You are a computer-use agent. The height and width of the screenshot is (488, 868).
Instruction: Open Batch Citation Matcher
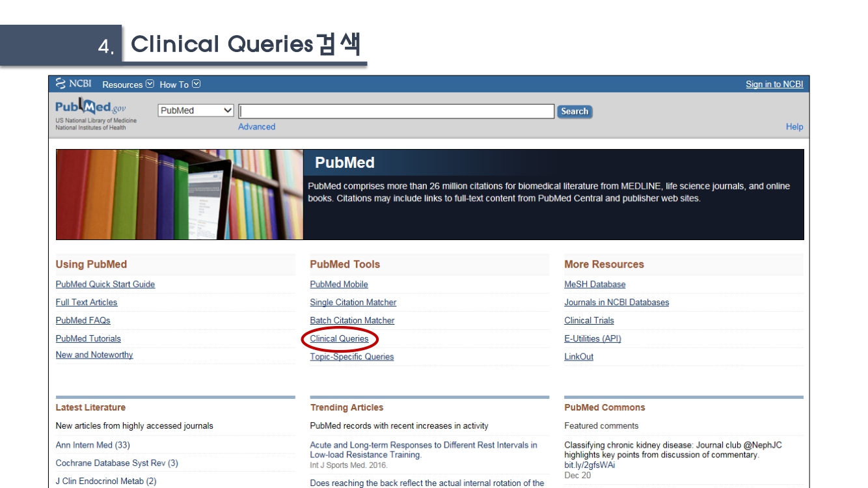(x=352, y=321)
